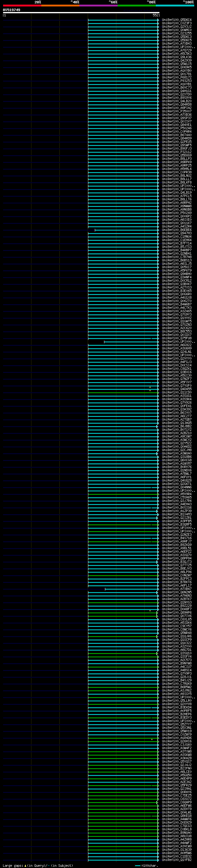
Task: Select subject label UniRef100_Q2XTD0
Action: (x=176, y=94)
